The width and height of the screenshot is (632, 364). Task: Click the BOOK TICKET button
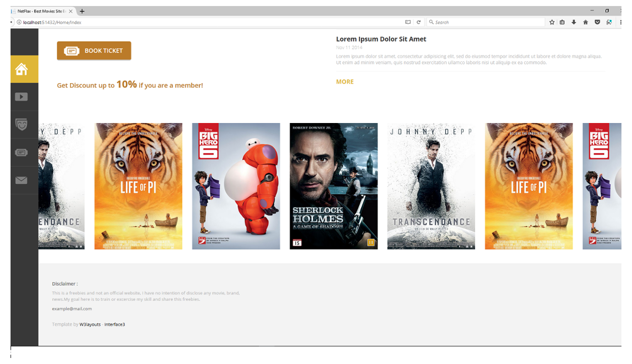(94, 51)
